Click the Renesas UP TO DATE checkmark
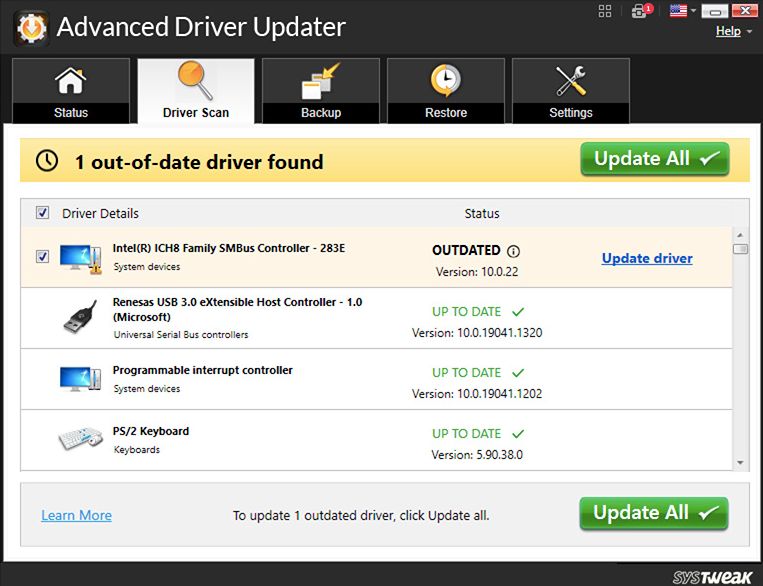Image resolution: width=763 pixels, height=586 pixels. pyautogui.click(x=518, y=311)
